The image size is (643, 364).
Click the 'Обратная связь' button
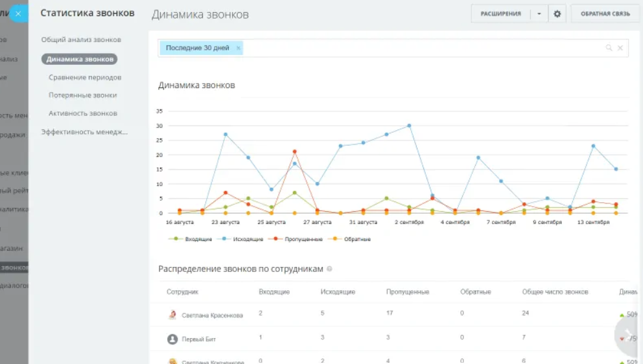pyautogui.click(x=605, y=14)
